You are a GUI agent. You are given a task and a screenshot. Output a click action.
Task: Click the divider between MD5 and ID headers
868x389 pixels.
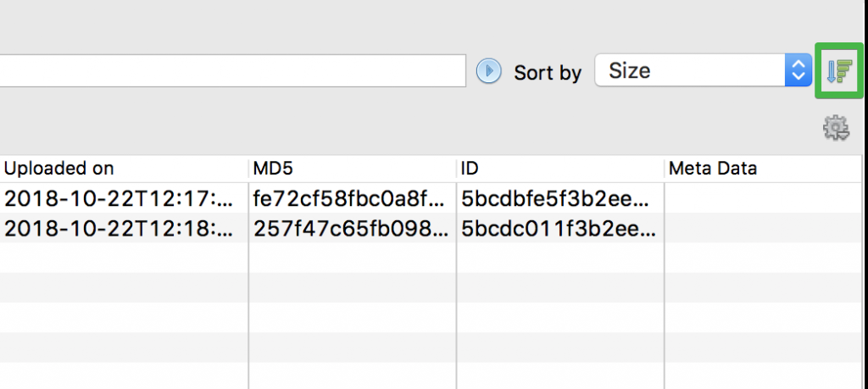[x=456, y=169]
